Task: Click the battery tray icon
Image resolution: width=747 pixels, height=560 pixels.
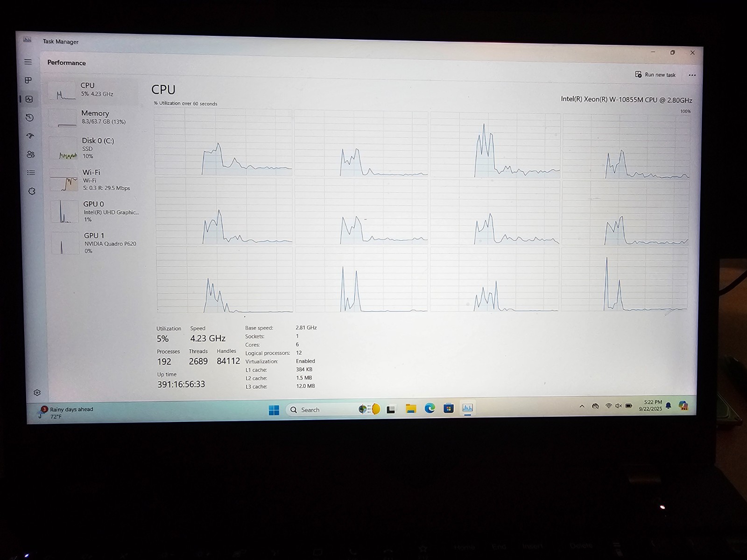Action: point(629,406)
